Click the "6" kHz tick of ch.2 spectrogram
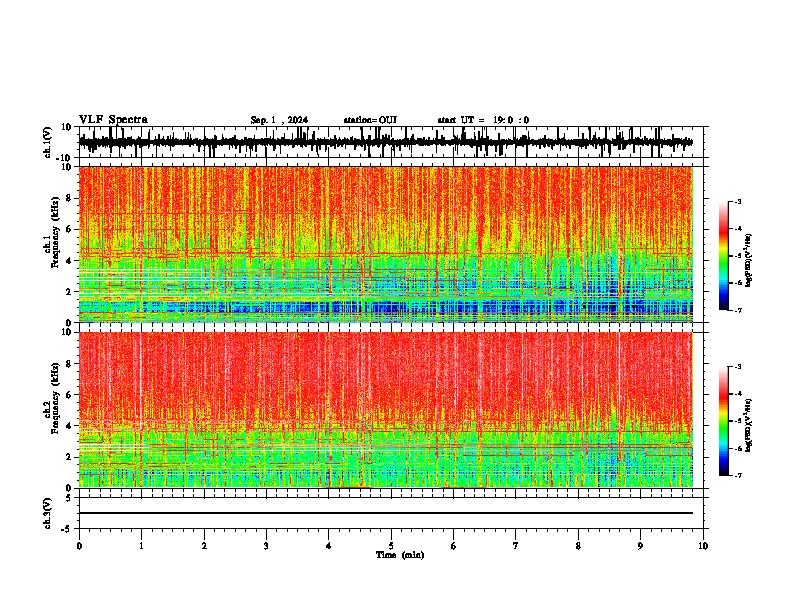 point(70,395)
